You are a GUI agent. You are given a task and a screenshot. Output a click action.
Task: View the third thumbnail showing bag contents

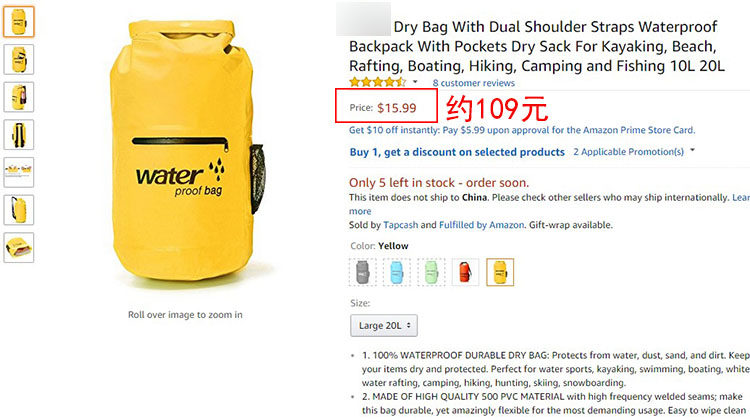pos(19,97)
